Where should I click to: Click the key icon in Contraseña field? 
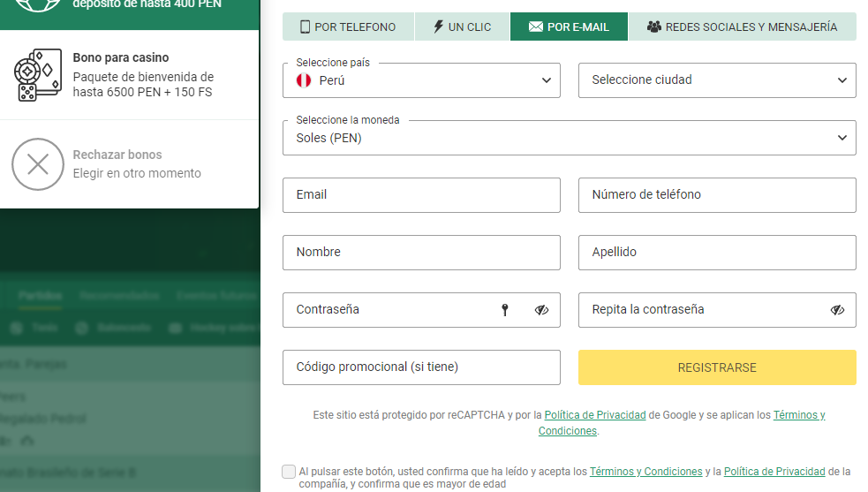coord(505,310)
